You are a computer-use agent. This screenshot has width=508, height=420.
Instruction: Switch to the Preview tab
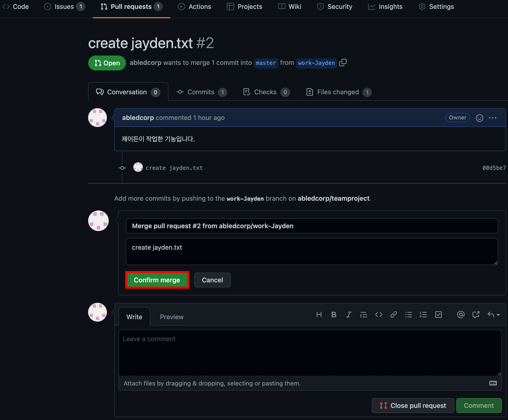[172, 317]
